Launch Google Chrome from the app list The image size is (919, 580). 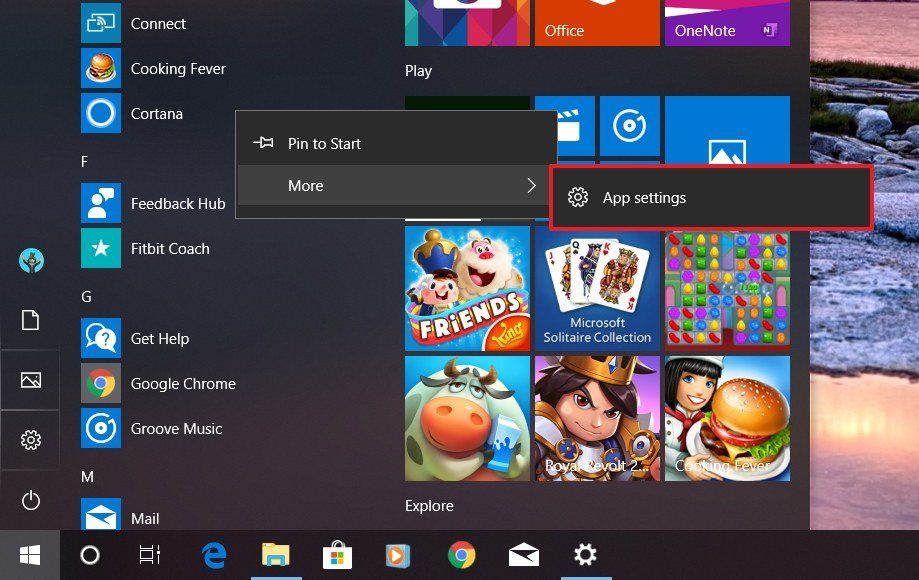coord(183,383)
